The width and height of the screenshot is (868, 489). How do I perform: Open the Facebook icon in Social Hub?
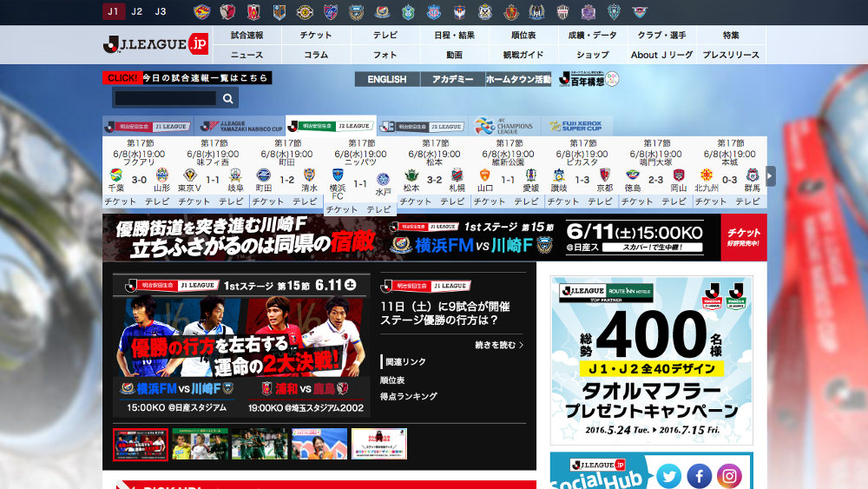tap(699, 476)
